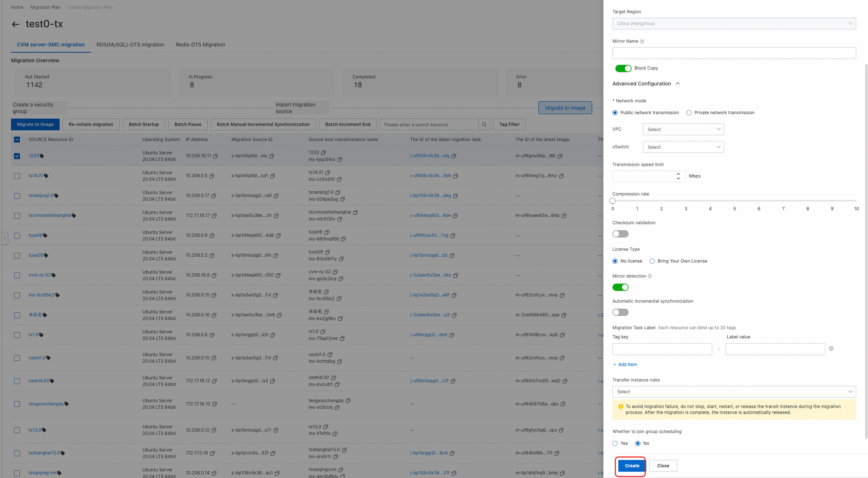Switch to RDS(MySQL)-DTS migration tab
This screenshot has width=868, height=478.
point(130,45)
